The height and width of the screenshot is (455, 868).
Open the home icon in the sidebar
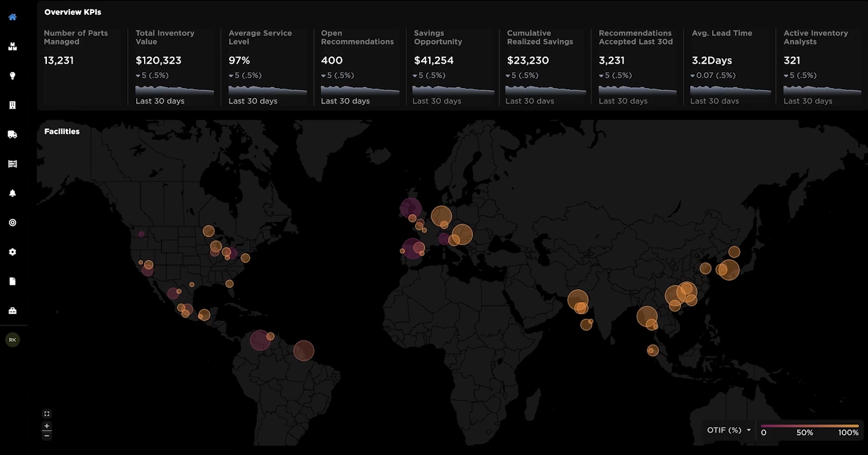point(12,17)
